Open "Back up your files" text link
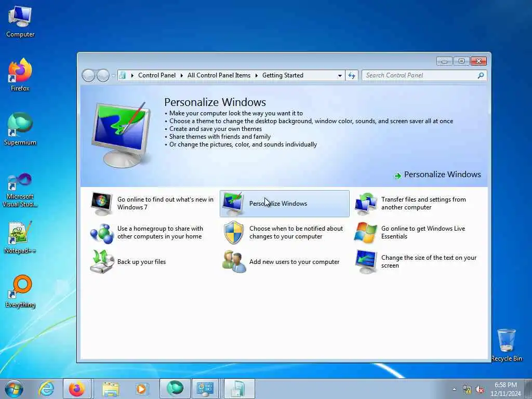The height and width of the screenshot is (399, 532). point(141,262)
